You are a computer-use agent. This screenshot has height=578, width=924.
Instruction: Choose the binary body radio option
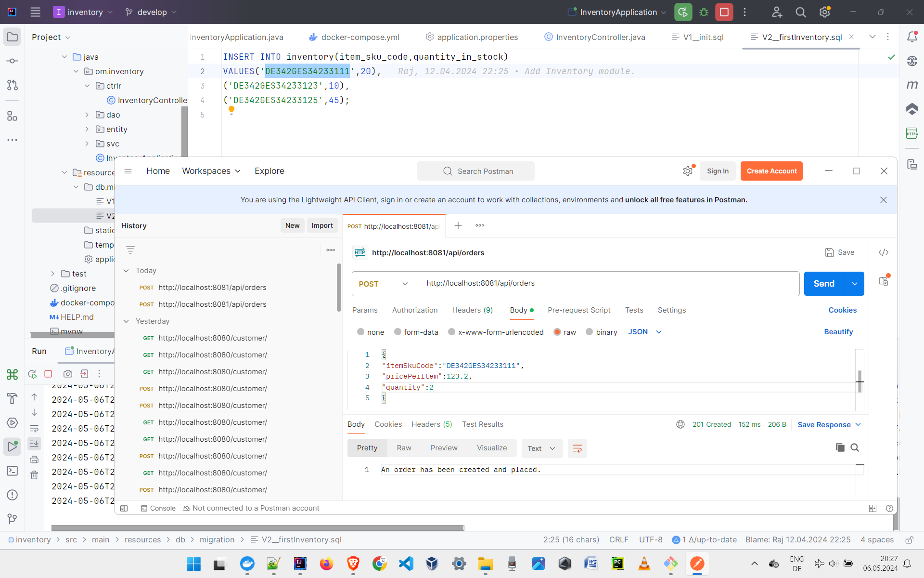[x=589, y=332]
